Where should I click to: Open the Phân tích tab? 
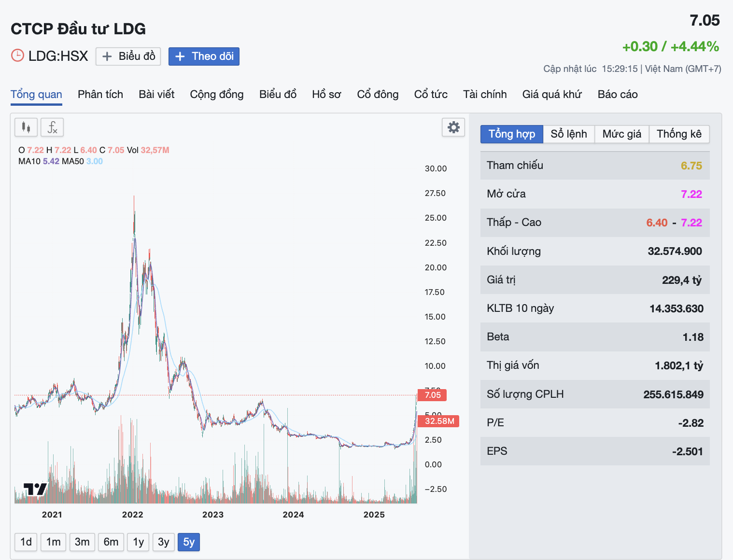pos(100,94)
